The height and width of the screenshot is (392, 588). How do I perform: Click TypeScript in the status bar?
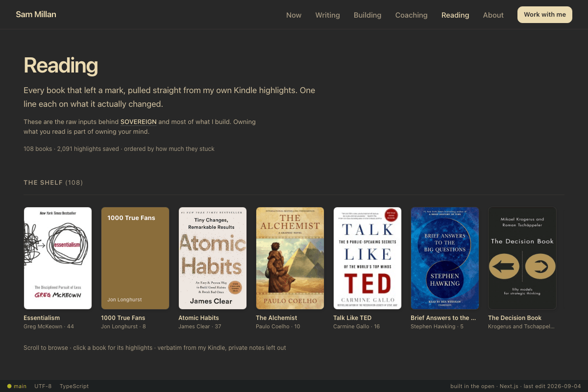[x=74, y=386]
